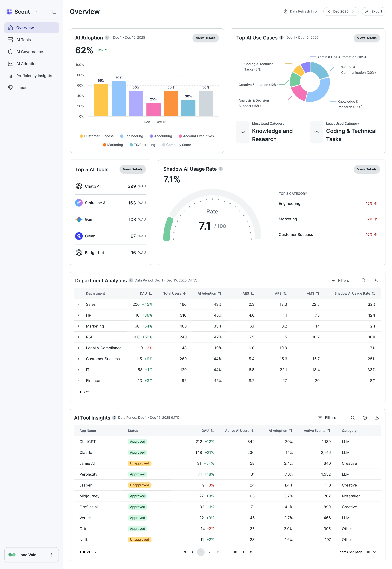
Task: Open AI Tools in sidebar
Action: 31,40
